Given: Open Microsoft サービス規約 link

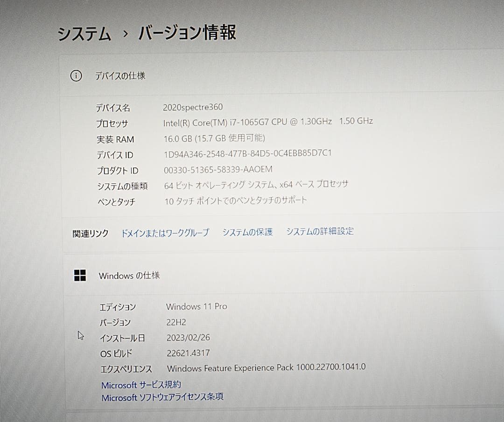Looking at the screenshot, I should pos(141,385).
